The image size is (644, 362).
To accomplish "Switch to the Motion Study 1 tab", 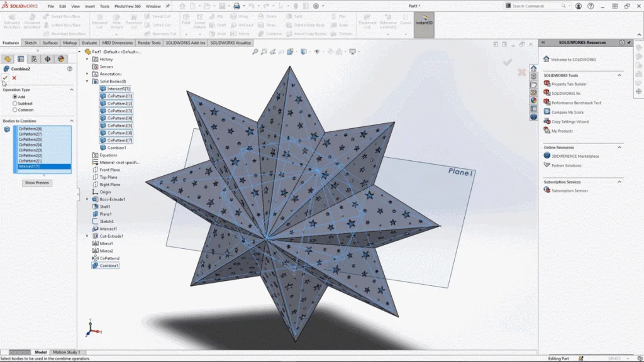I will (x=66, y=352).
